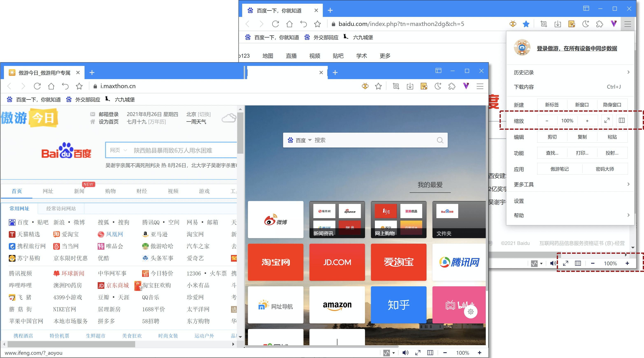Open the 新闻 tab on the Maxthon Today page
644x358 pixels.
click(x=79, y=191)
